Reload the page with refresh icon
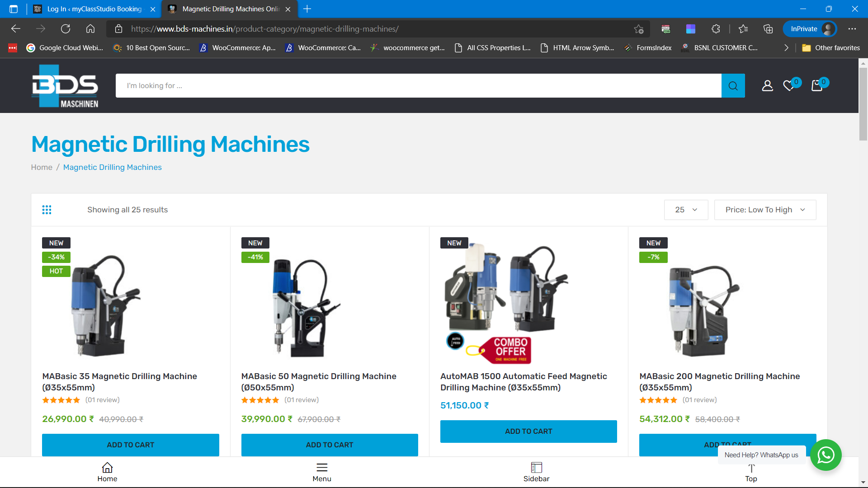The image size is (868, 488). click(x=66, y=29)
